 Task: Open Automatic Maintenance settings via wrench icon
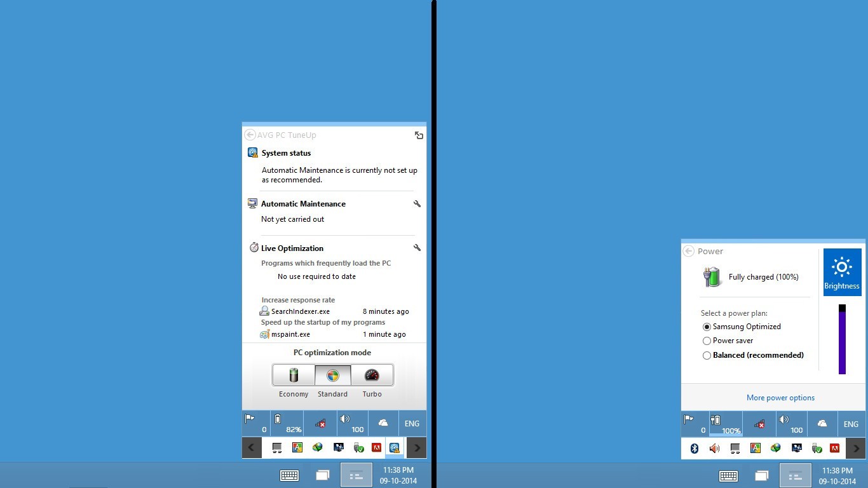point(417,204)
